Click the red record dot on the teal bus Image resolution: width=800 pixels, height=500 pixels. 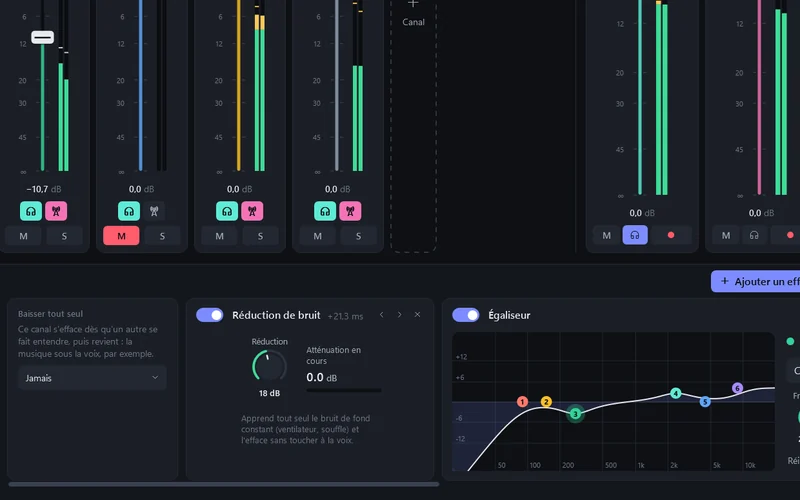(671, 235)
